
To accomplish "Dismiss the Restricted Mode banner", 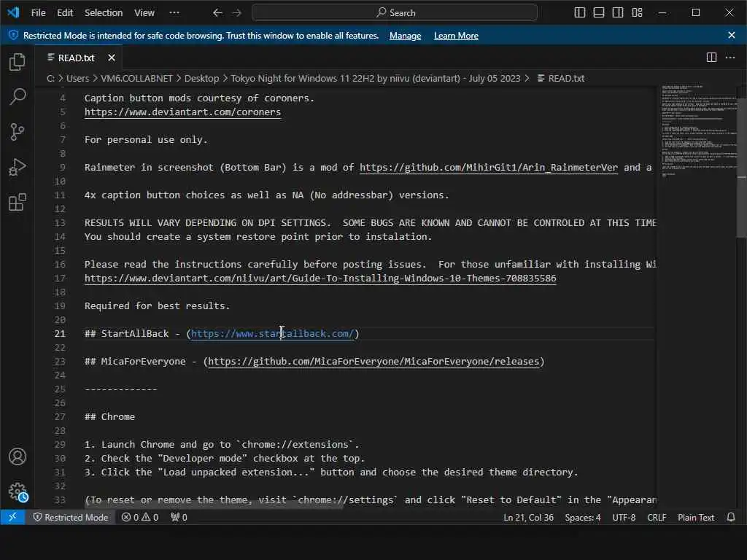I will 732,35.
